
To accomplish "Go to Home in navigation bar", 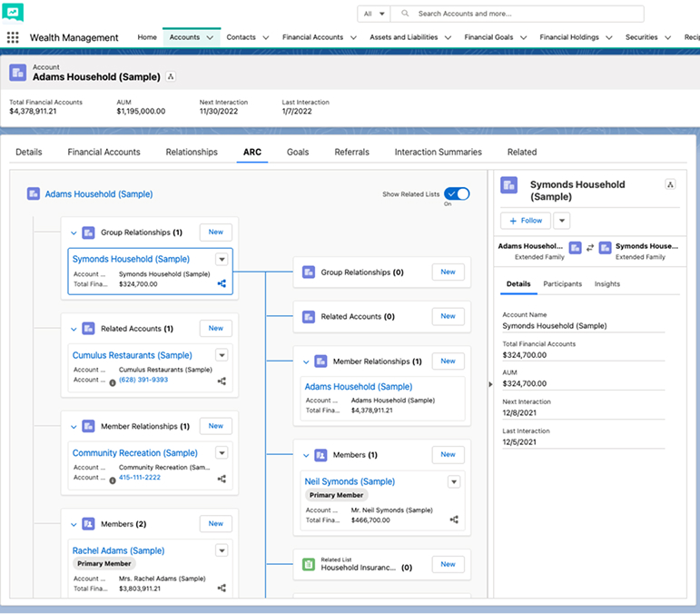I will pyautogui.click(x=147, y=37).
